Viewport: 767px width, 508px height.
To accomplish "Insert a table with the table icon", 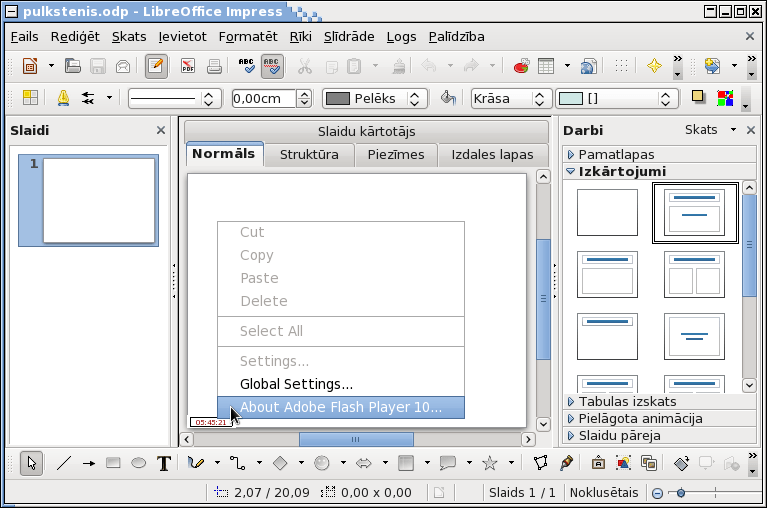I will point(546,66).
